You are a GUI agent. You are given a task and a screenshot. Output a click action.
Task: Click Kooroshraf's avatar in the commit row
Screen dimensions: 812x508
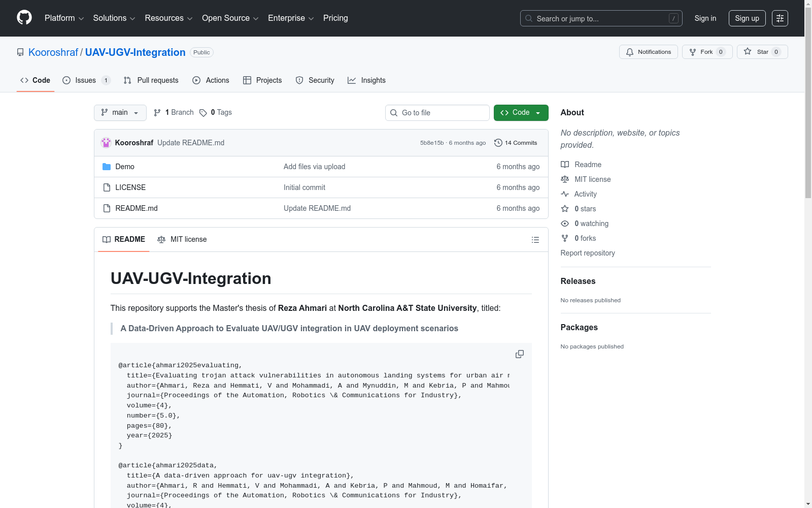pos(106,143)
